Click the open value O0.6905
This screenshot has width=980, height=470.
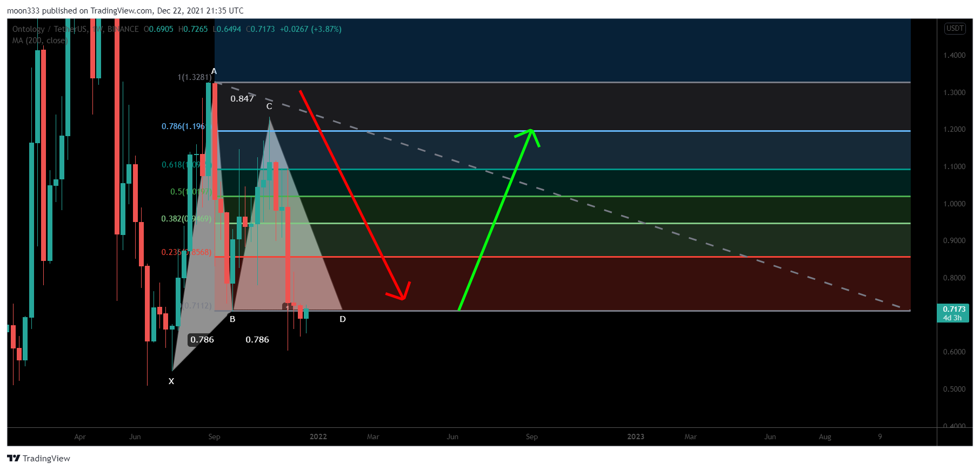[x=158, y=29]
